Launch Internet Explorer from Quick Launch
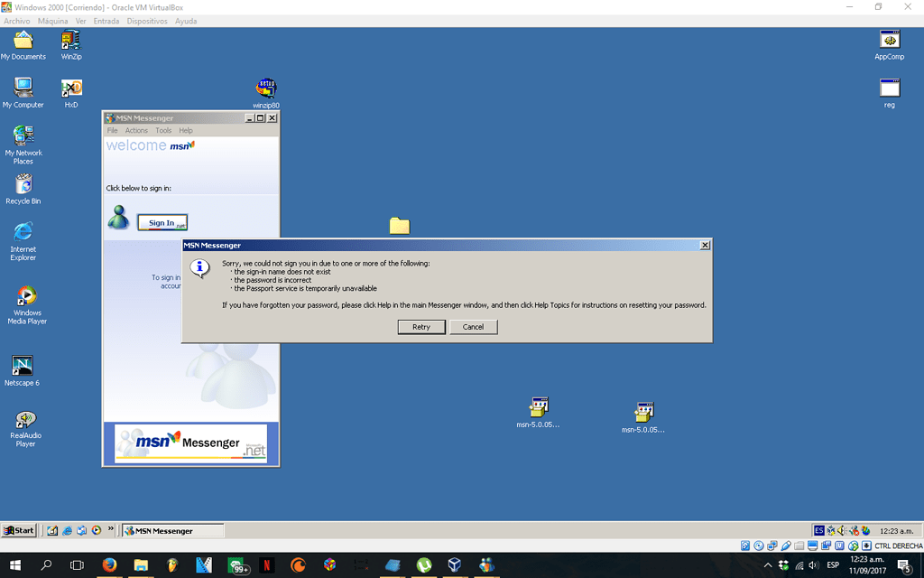 pos(67,530)
